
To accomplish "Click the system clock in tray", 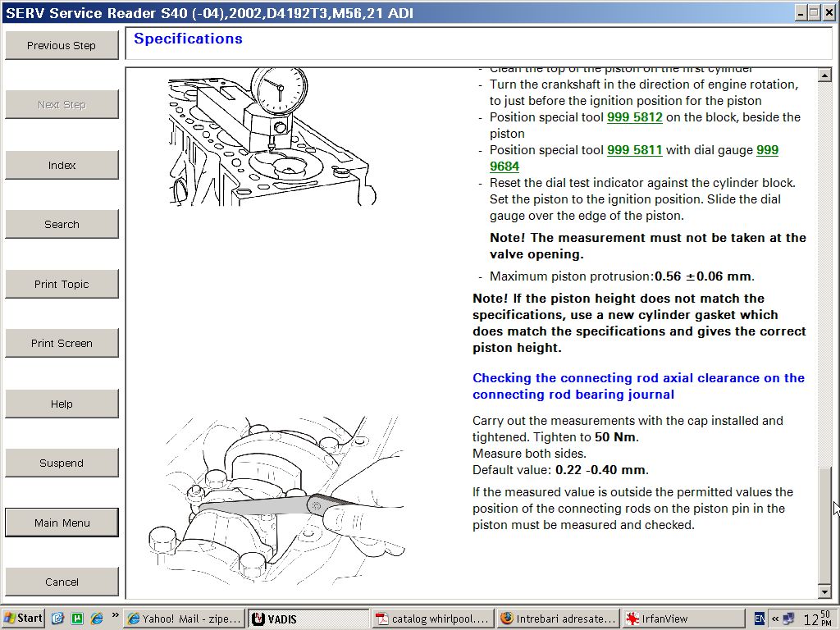I will [x=818, y=619].
